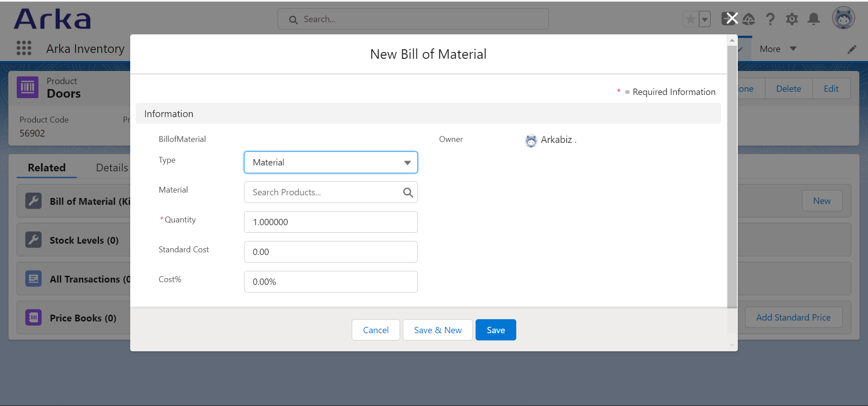The image size is (868, 406).
Task: Click the Save & New button
Action: coord(438,330)
